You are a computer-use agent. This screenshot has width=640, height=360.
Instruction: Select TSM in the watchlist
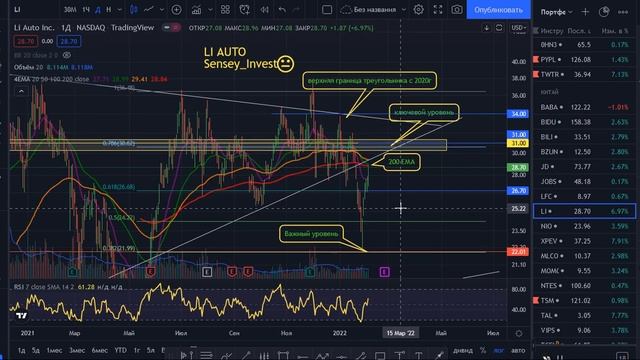[x=584, y=300]
